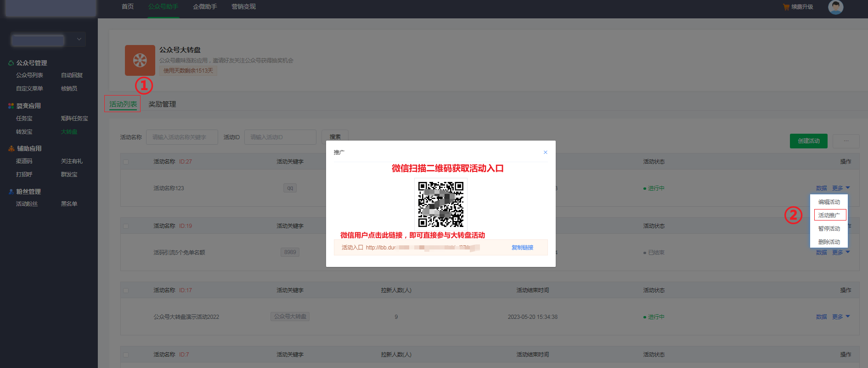Open 数据 link for 活动名称123 row
Image resolution: width=868 pixels, height=368 pixels.
click(x=821, y=188)
